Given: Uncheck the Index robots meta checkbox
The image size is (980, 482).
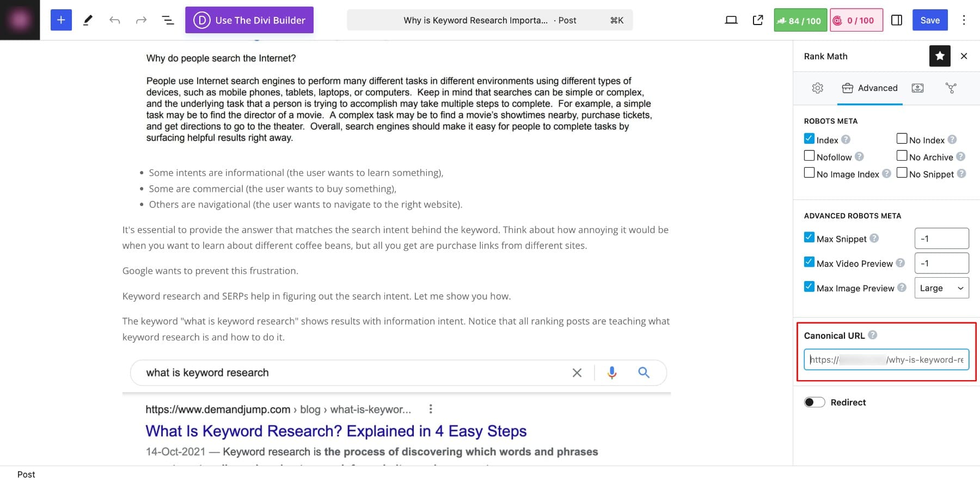Looking at the screenshot, I should pos(809,139).
